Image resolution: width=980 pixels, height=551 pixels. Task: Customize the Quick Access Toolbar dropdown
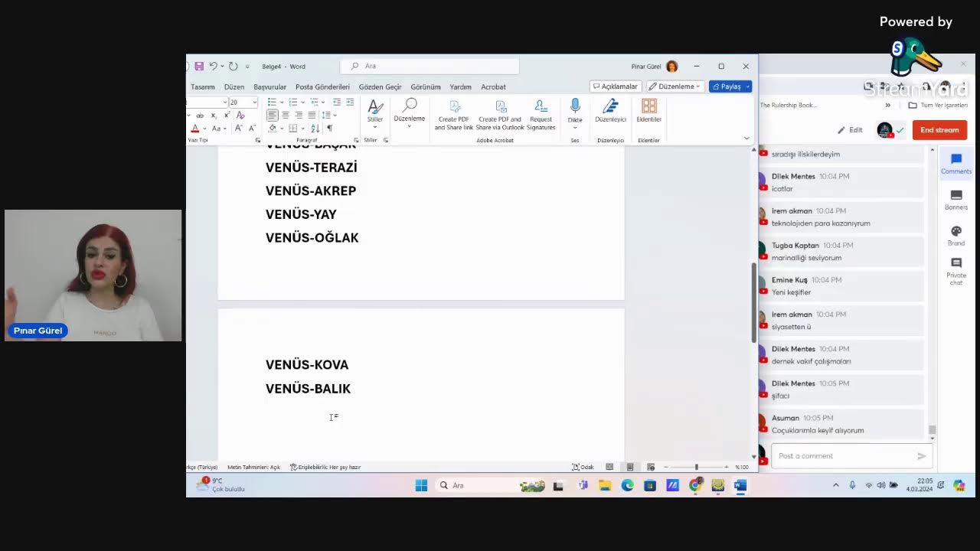pos(247,67)
